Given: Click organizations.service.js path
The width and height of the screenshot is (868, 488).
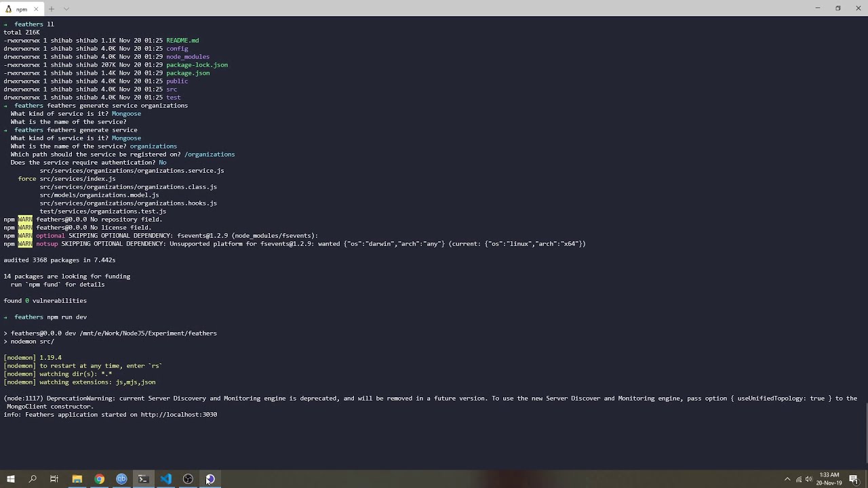Looking at the screenshot, I should 132,171.
